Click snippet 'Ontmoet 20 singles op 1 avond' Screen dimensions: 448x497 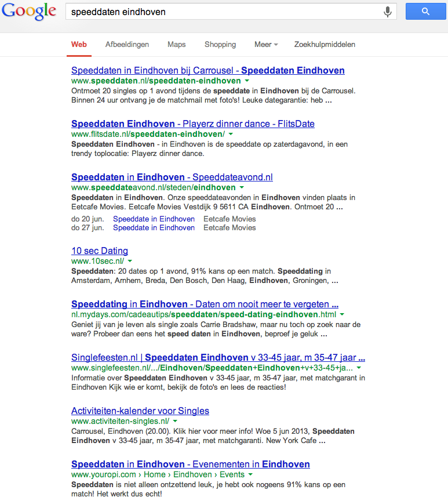(213, 96)
